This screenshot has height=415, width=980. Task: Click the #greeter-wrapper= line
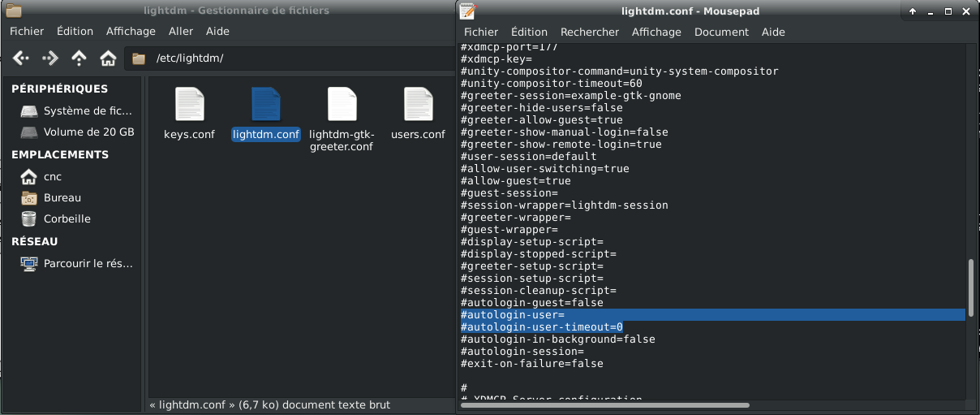click(515, 217)
